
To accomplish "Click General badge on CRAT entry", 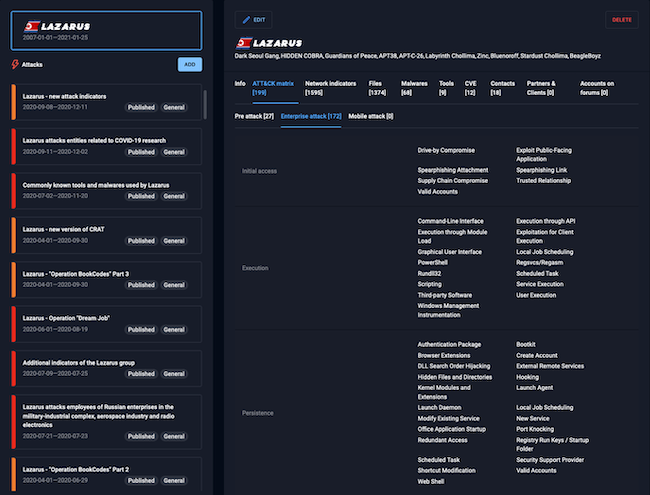I will point(174,241).
